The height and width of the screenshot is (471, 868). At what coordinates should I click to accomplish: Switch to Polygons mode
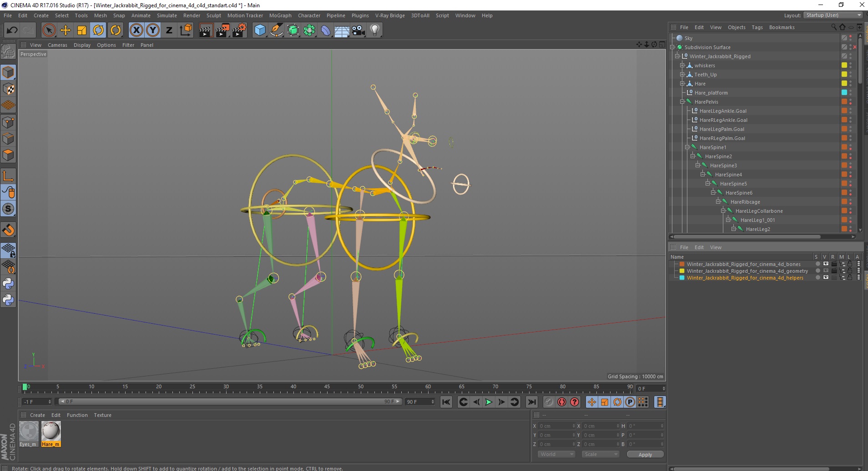[8, 155]
